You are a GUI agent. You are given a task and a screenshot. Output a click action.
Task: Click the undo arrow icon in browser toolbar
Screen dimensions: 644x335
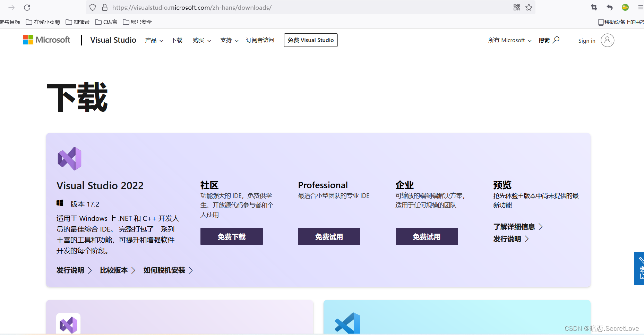pos(610,7)
